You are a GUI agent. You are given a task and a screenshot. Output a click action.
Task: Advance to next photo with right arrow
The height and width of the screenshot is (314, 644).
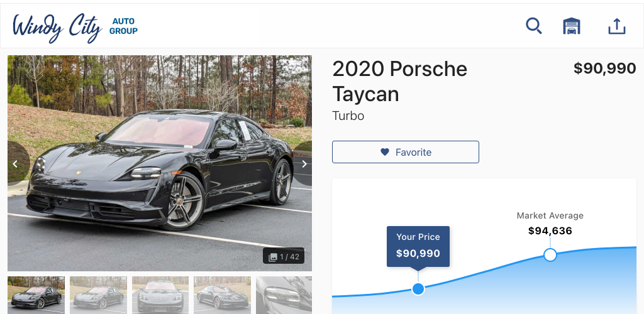pyautogui.click(x=304, y=164)
